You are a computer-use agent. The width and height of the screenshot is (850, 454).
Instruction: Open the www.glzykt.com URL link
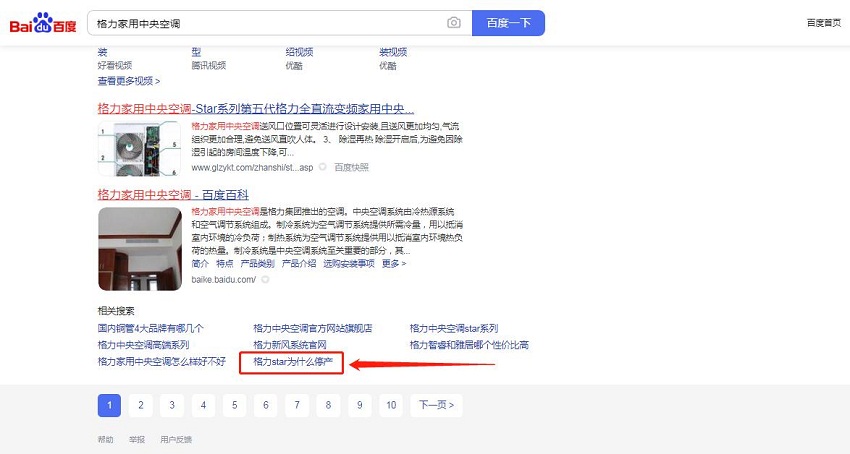[252, 167]
